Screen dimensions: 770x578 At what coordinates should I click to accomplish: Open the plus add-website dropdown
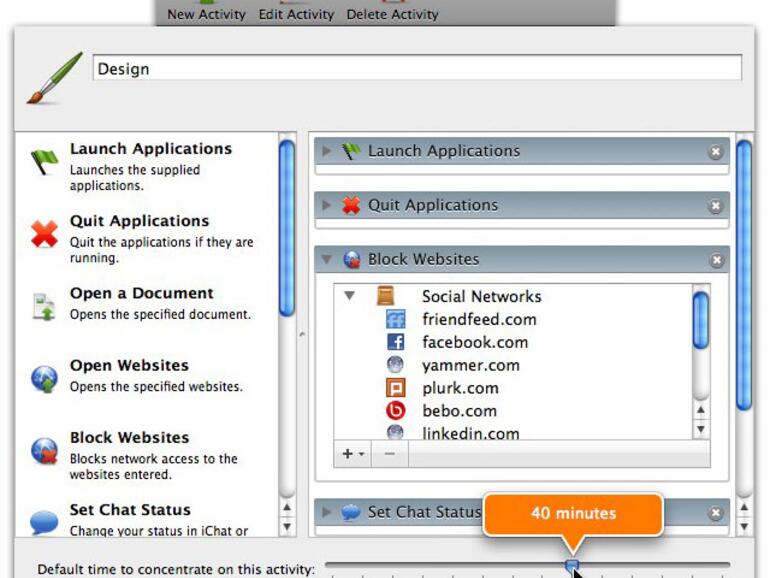click(x=353, y=454)
